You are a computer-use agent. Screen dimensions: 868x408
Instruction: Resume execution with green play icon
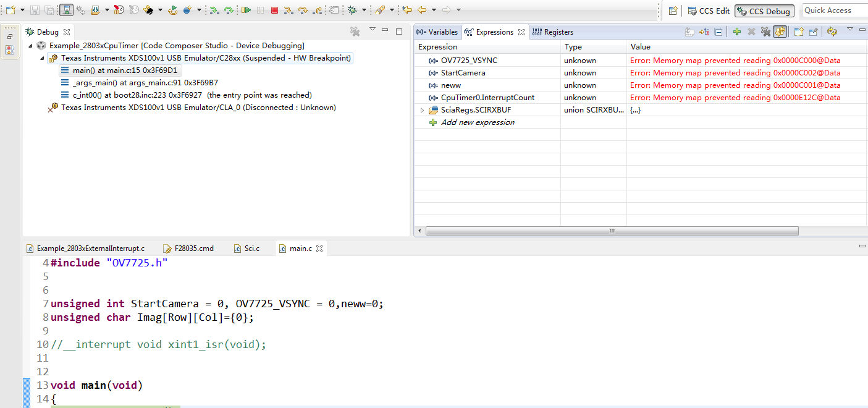click(x=246, y=10)
